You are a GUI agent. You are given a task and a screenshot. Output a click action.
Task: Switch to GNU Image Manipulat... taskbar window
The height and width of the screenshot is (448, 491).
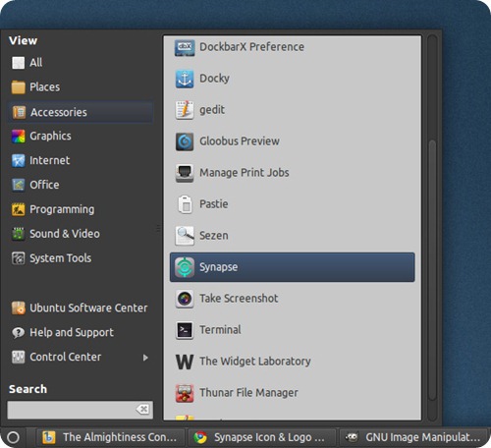tap(413, 437)
